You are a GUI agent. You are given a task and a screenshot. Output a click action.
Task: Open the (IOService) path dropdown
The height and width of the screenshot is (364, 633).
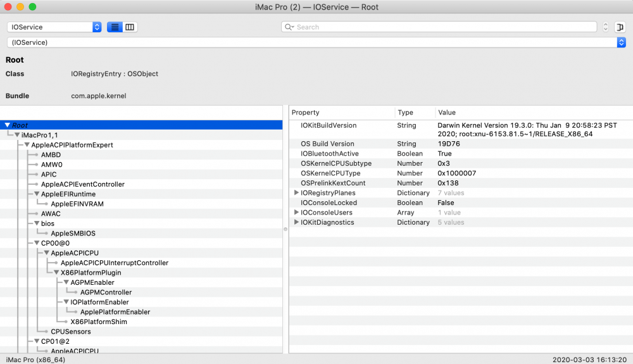click(x=316, y=42)
